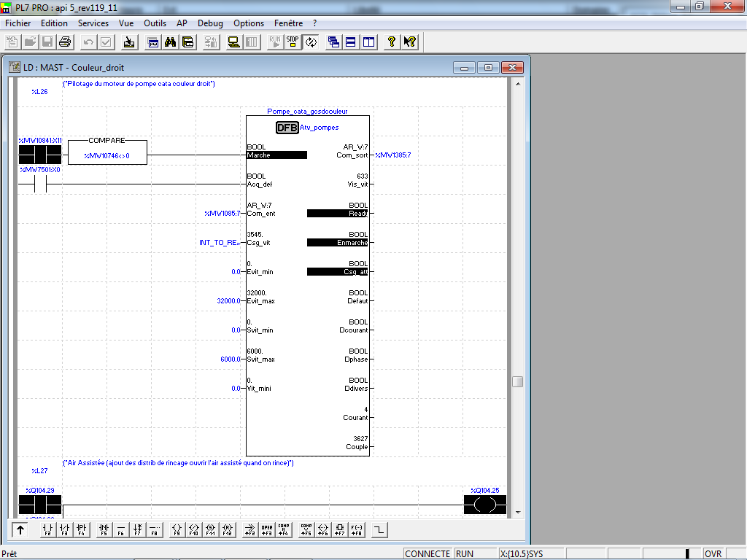Open the Debug menu

(210, 23)
